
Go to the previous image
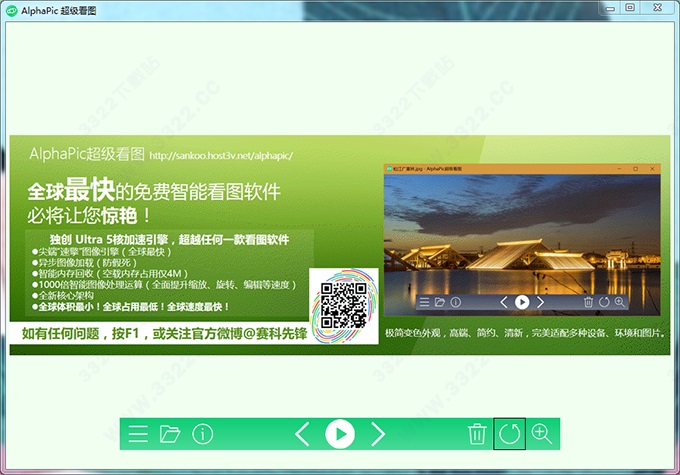point(302,433)
